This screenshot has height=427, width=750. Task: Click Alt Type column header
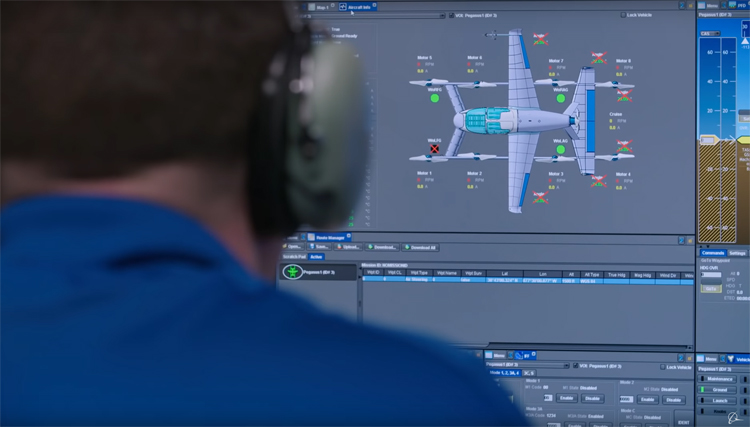coord(592,274)
